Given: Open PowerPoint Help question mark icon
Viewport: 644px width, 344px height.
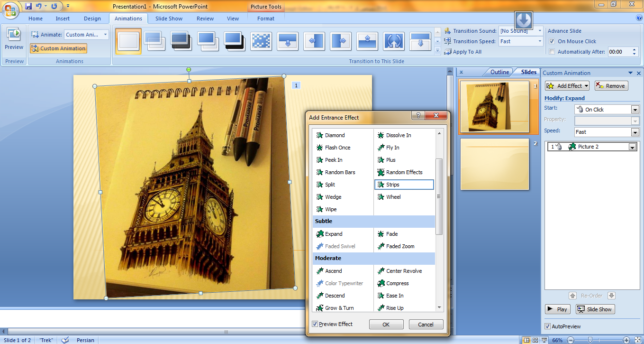Looking at the screenshot, I should tap(639, 18).
